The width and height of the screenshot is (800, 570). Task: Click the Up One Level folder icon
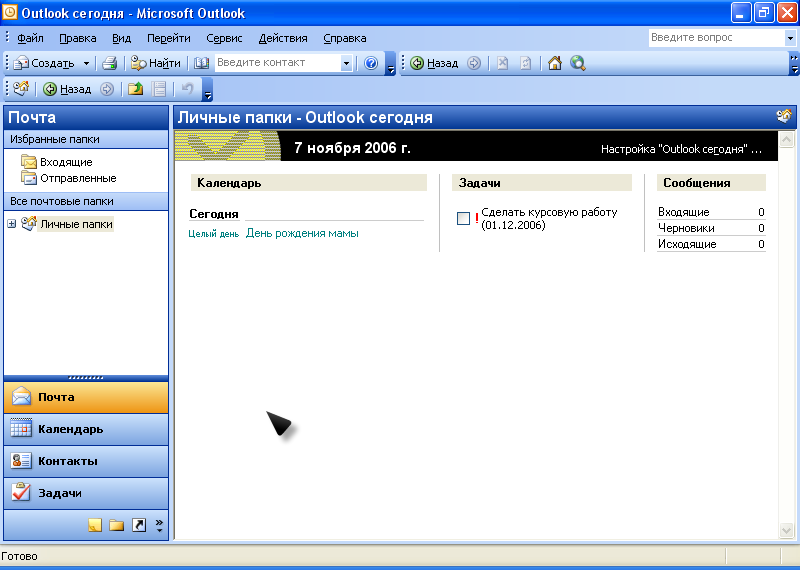click(135, 89)
